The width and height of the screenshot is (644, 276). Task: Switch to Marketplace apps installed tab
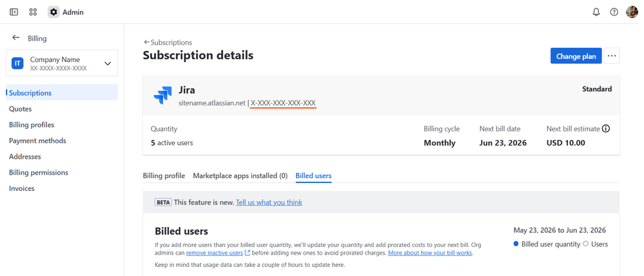(x=240, y=176)
